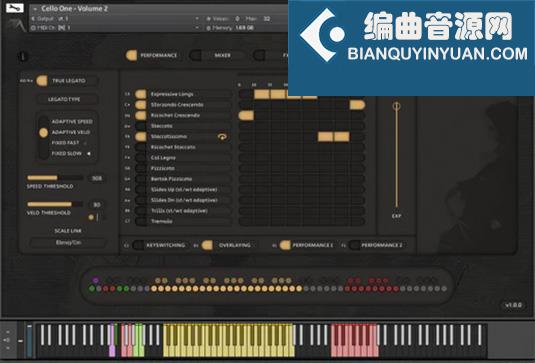
Task: Click the info button left of Performance
Action: point(23,56)
